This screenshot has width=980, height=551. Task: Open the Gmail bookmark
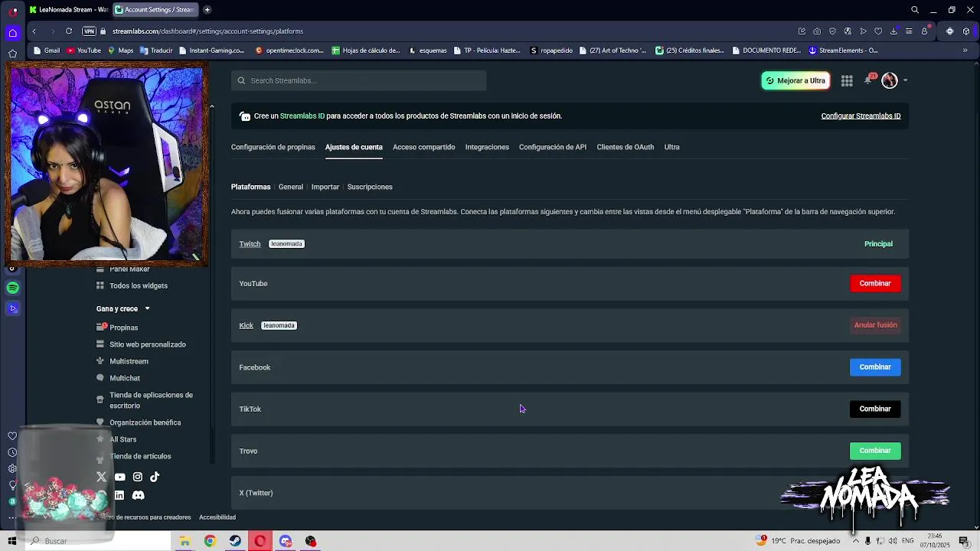(46, 51)
